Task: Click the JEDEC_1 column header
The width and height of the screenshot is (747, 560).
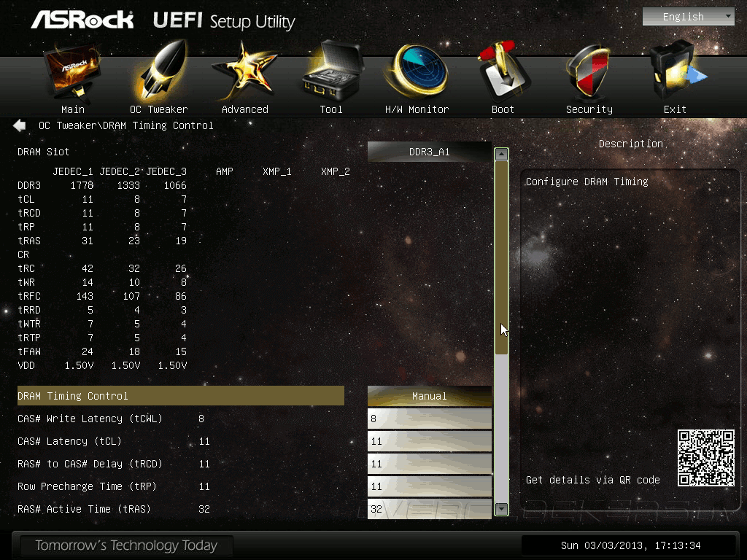Action: click(x=73, y=171)
